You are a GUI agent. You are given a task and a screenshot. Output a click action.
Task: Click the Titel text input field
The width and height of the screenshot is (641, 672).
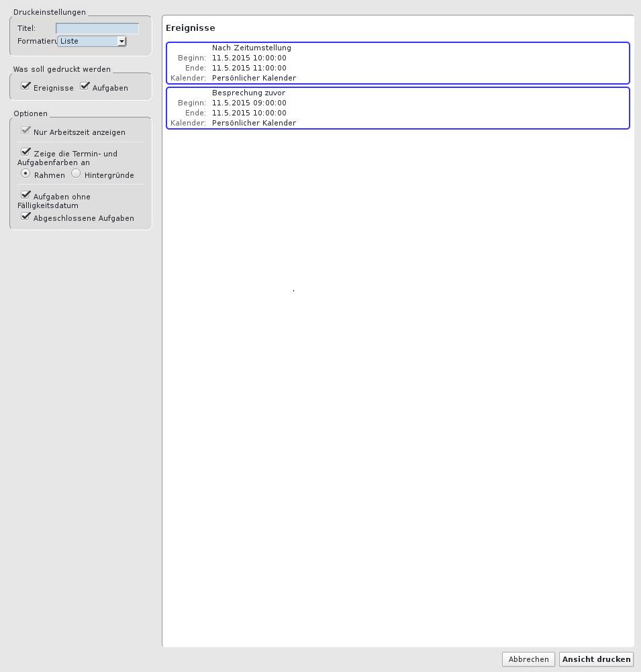[x=97, y=28]
